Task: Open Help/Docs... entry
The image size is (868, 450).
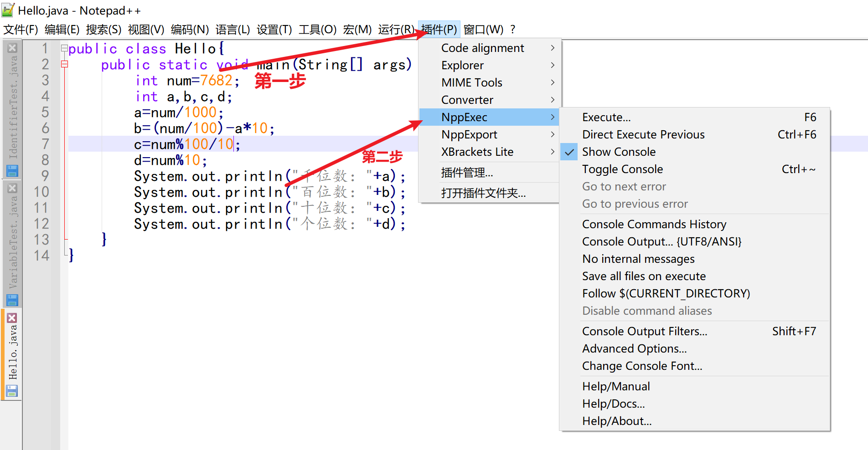Action: pyautogui.click(x=695, y=404)
